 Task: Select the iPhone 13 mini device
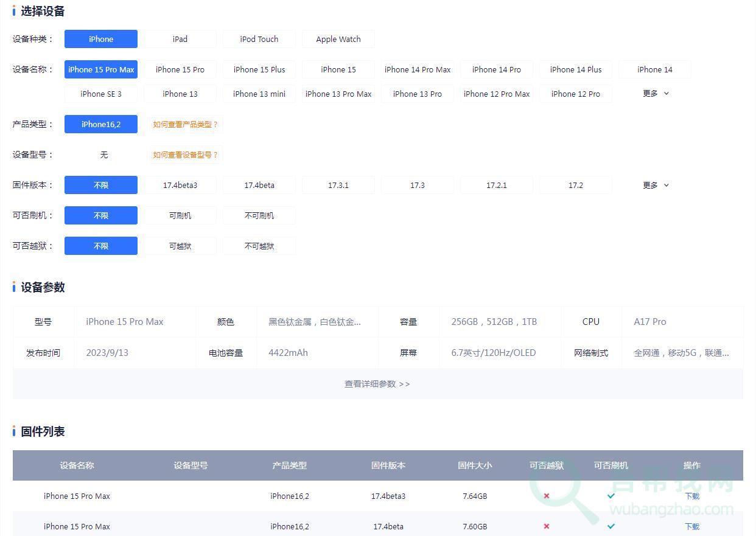[x=259, y=94]
